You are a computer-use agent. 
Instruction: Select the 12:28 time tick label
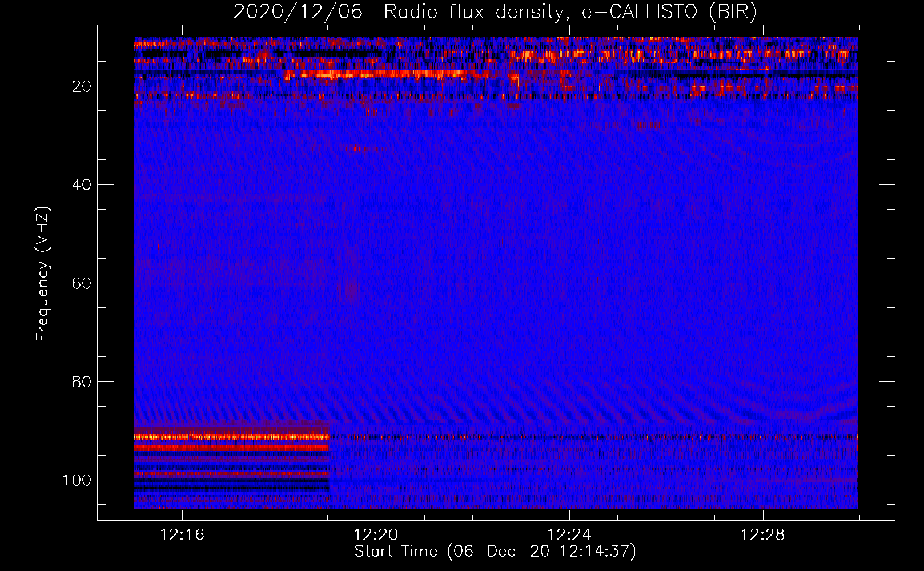coord(763,535)
